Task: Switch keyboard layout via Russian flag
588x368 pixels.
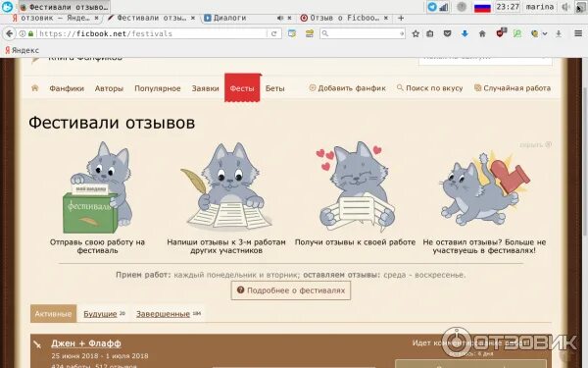Action: click(482, 7)
